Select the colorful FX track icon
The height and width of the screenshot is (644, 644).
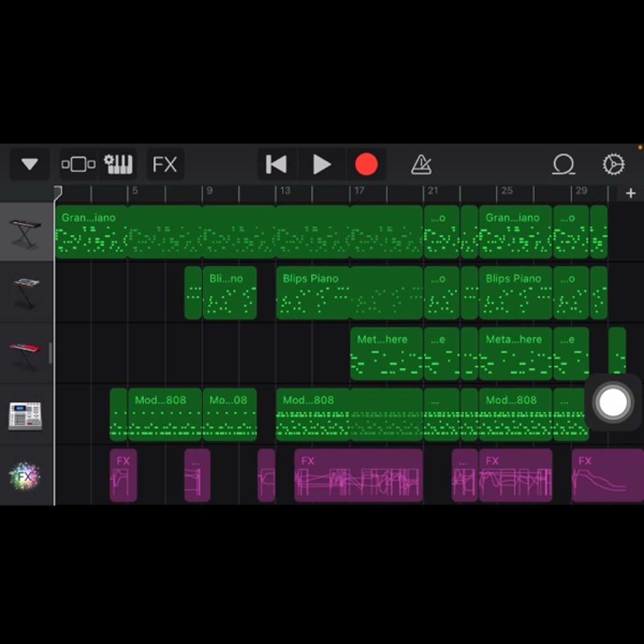(x=25, y=476)
